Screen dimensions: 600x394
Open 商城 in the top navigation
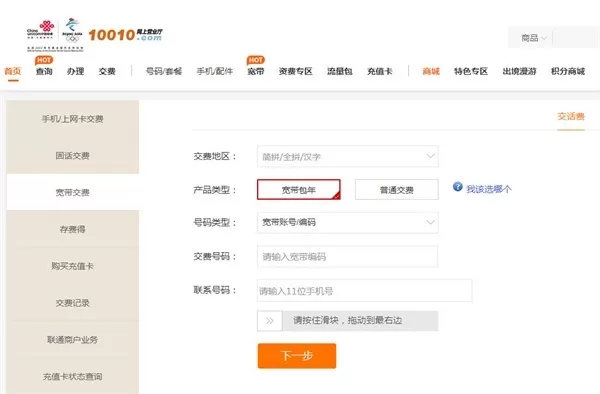tap(431, 71)
